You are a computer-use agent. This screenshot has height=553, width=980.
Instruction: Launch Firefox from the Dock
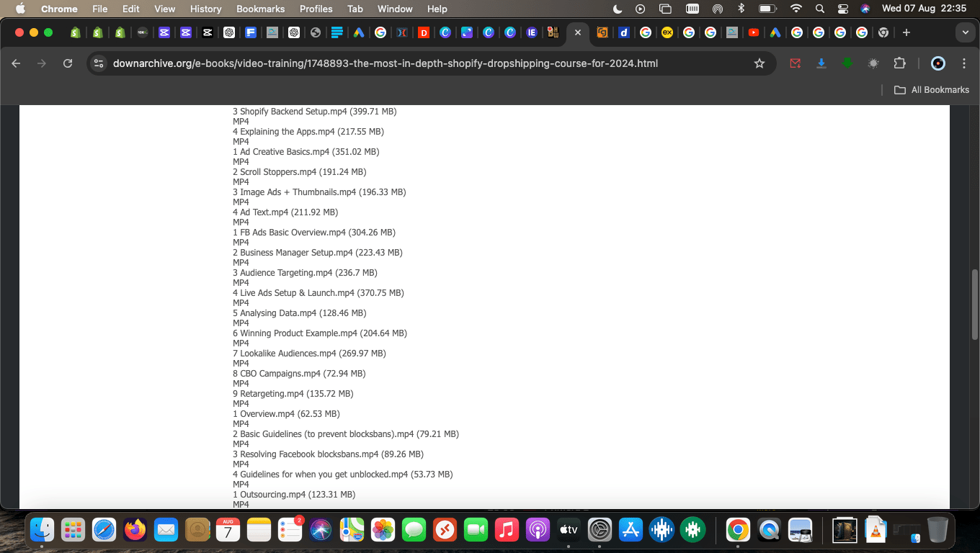pos(135,531)
